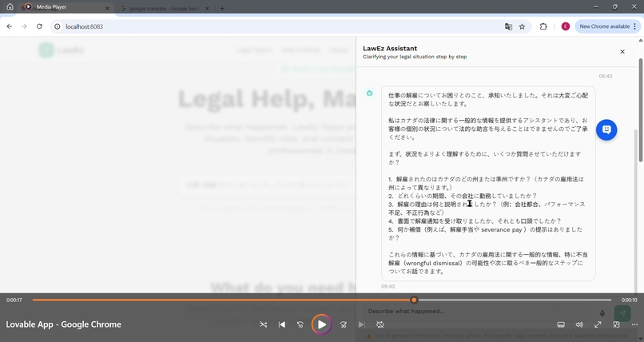
Task: Focus the Describe what happened input
Action: 476,312
